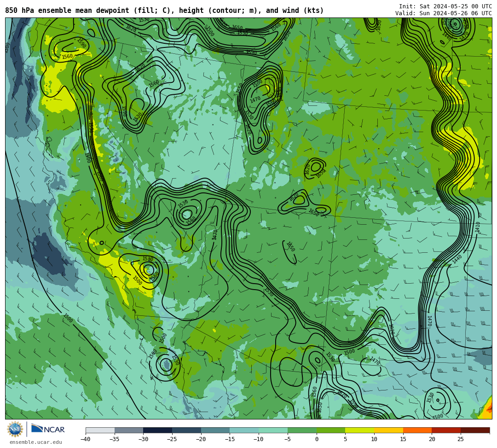
Task: Click the -35 colorbar tick label
Action: [x=115, y=439]
